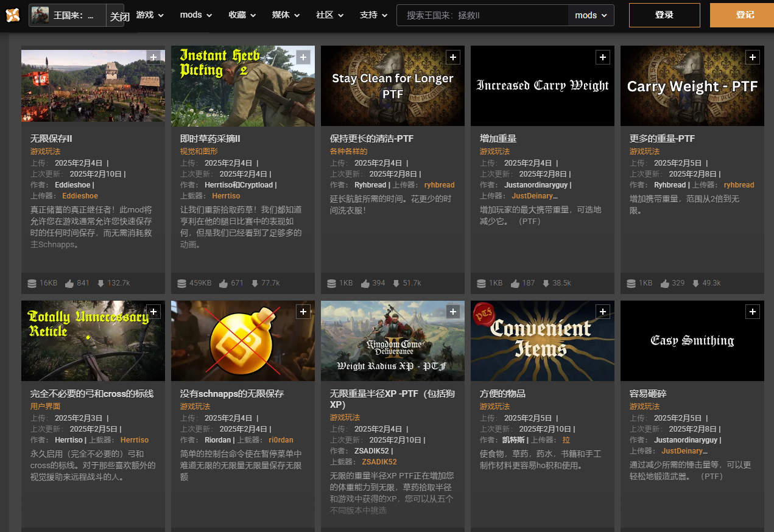The width and height of the screenshot is (774, 532).
Task: Open the 无限保存II mod title link
Action: [x=52, y=139]
